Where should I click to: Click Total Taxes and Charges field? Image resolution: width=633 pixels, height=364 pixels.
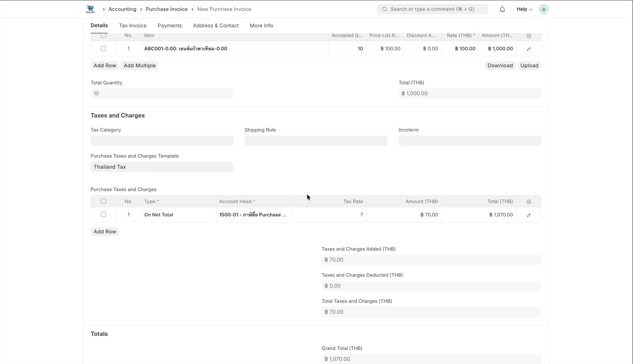click(x=431, y=312)
